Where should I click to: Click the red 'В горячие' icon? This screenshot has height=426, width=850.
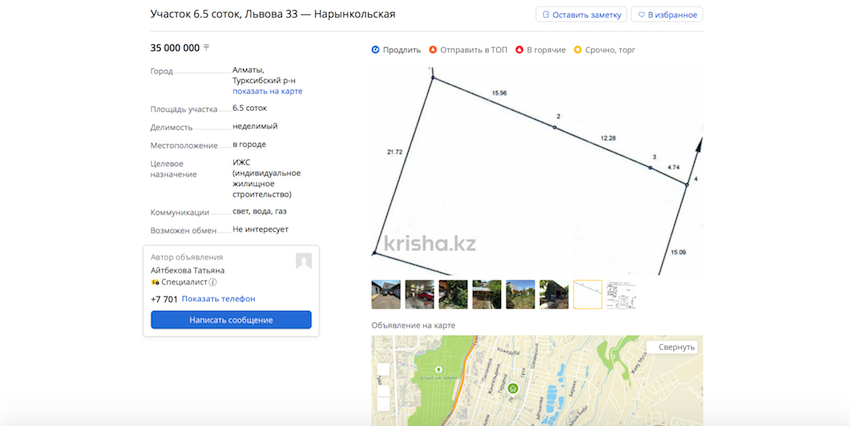519,50
